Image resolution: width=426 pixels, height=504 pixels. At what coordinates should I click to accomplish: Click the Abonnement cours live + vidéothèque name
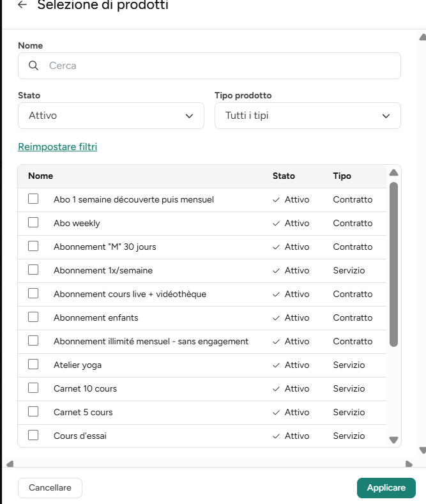click(x=130, y=294)
